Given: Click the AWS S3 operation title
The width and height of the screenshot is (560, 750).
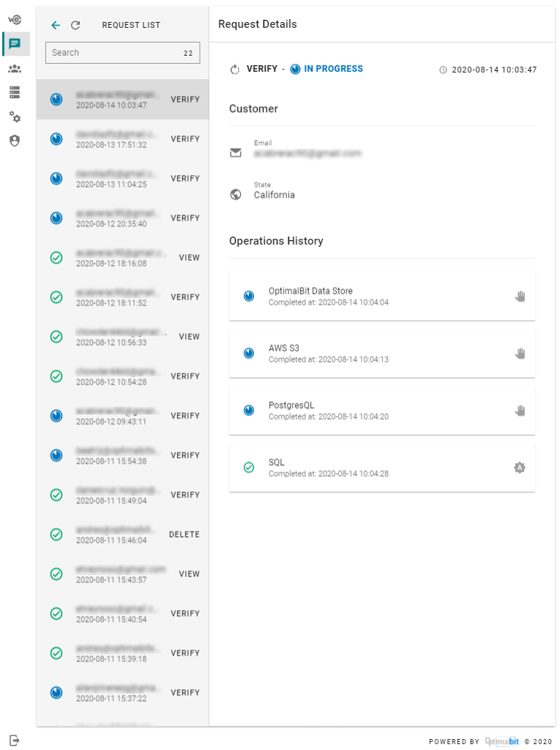Looking at the screenshot, I should click(283, 348).
